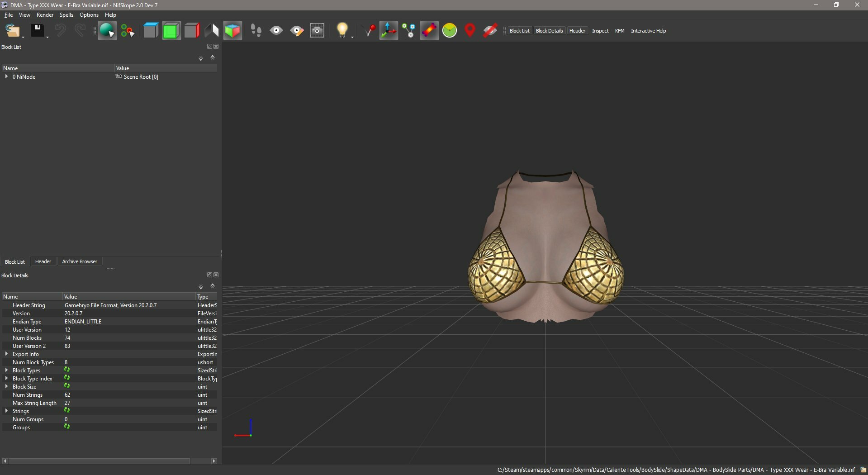Viewport: 868px width, 475px height.
Task: Click the Block List toolbar button
Action: [x=519, y=31]
